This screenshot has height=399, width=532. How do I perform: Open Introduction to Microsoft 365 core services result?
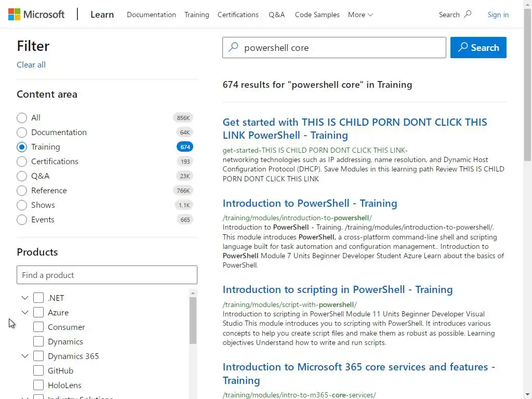coord(358,374)
